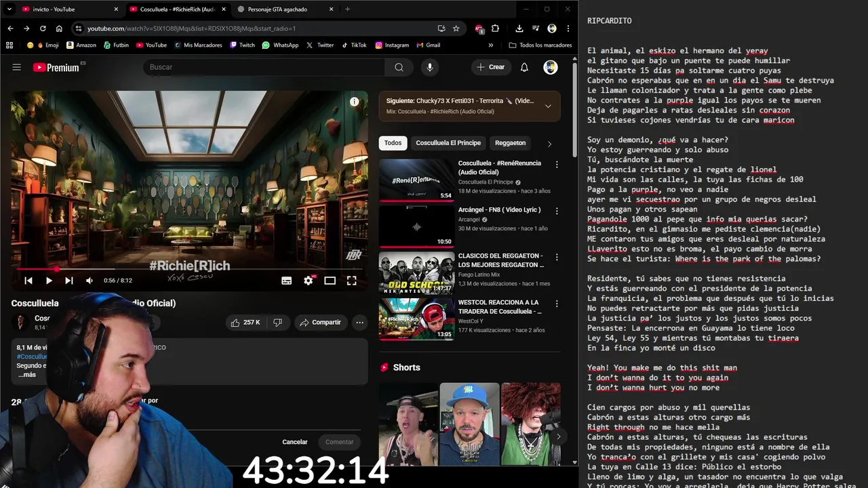The image size is (868, 488).
Task: Expand the Siguiente mix playlist panel
Action: click(548, 106)
